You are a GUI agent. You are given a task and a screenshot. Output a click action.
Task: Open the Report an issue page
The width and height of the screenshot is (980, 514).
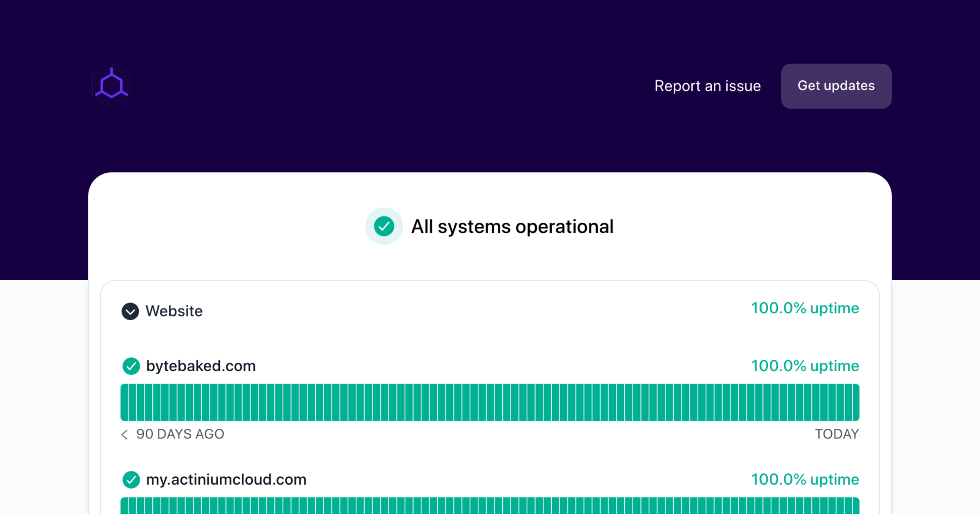(x=707, y=86)
